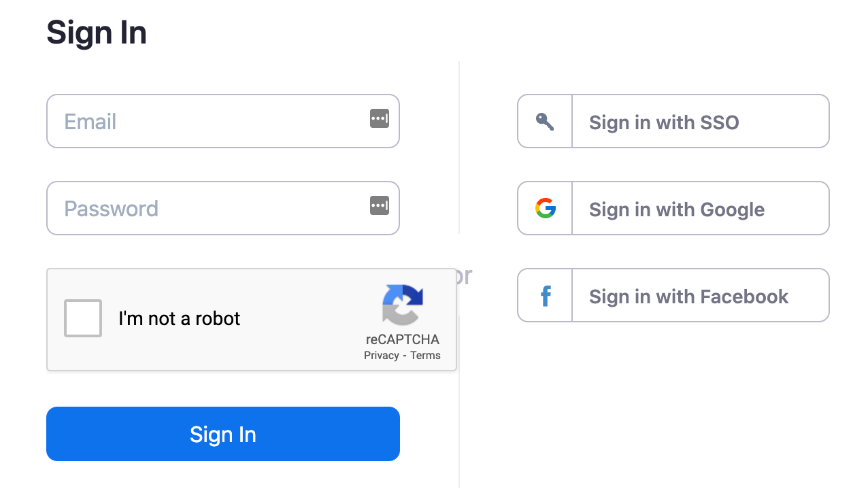Choose Sign in with Facebook
The width and height of the screenshot is (868, 491).
coord(673,295)
